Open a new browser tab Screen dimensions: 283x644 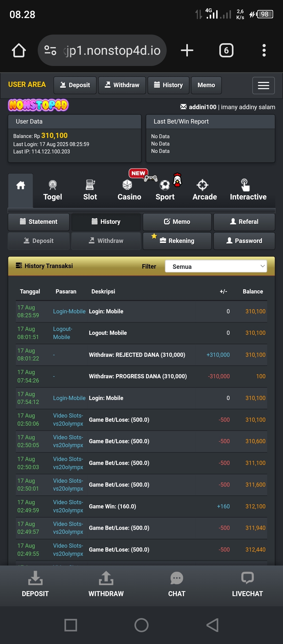[187, 50]
